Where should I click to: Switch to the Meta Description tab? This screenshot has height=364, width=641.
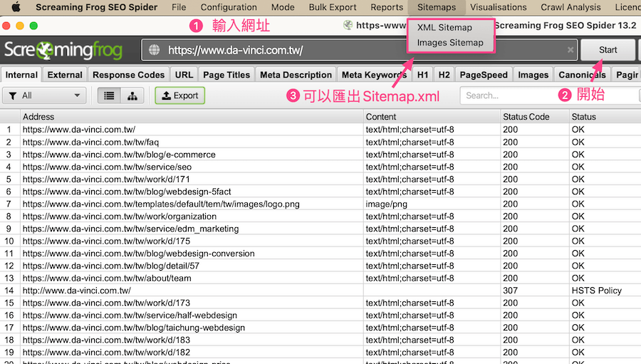click(296, 75)
